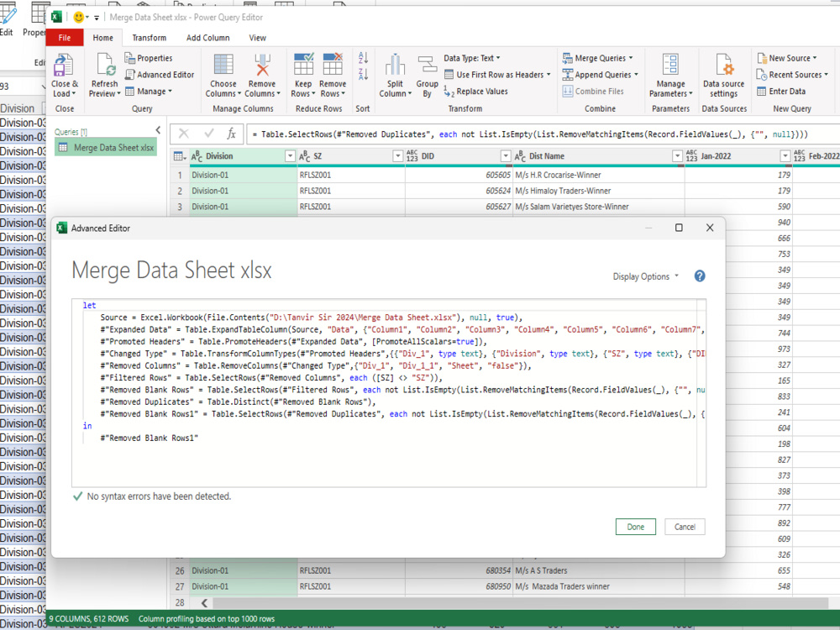The height and width of the screenshot is (630, 840).
Task: Click the Division column type icon
Action: click(x=197, y=156)
